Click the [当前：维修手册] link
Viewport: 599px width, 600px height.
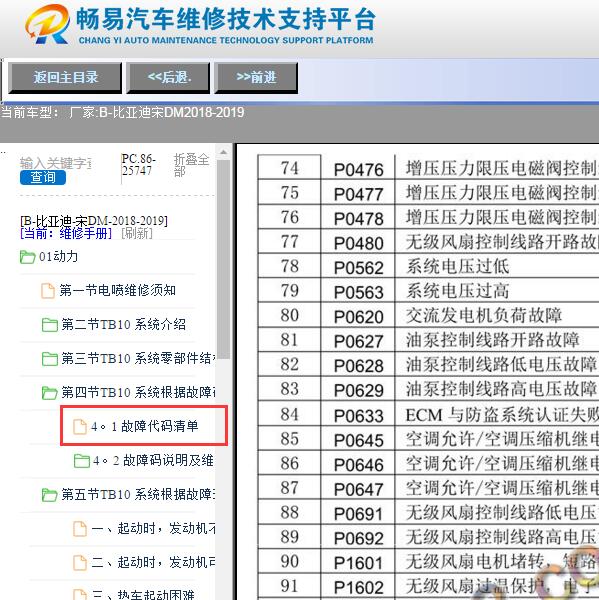tap(66, 233)
